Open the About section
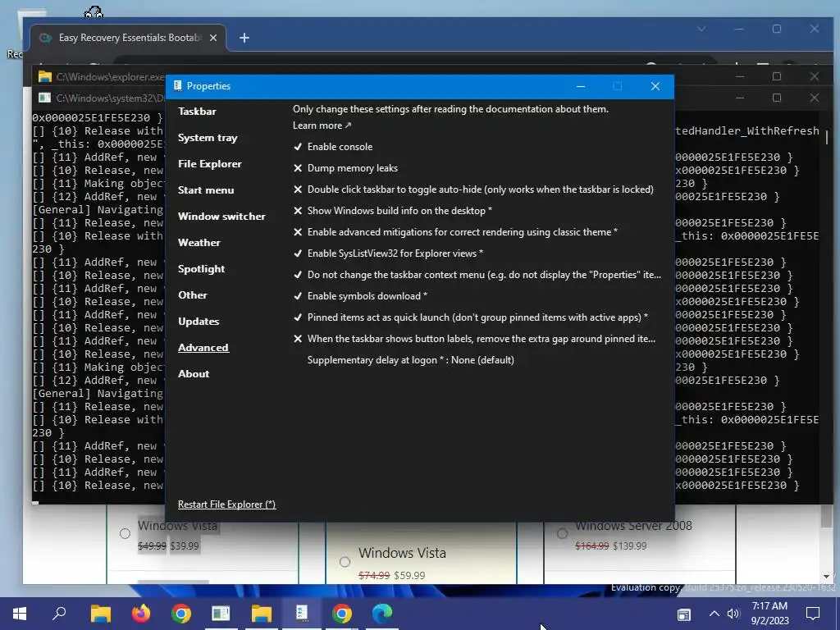The width and height of the screenshot is (840, 630). pos(194,374)
